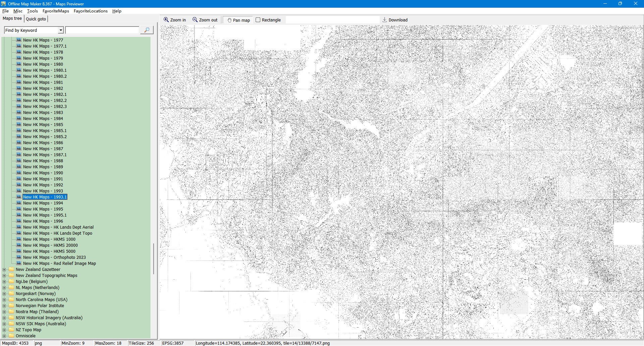
Task: Select New HK Maps - HK Lands Dept Aerial
Action: [x=58, y=227]
